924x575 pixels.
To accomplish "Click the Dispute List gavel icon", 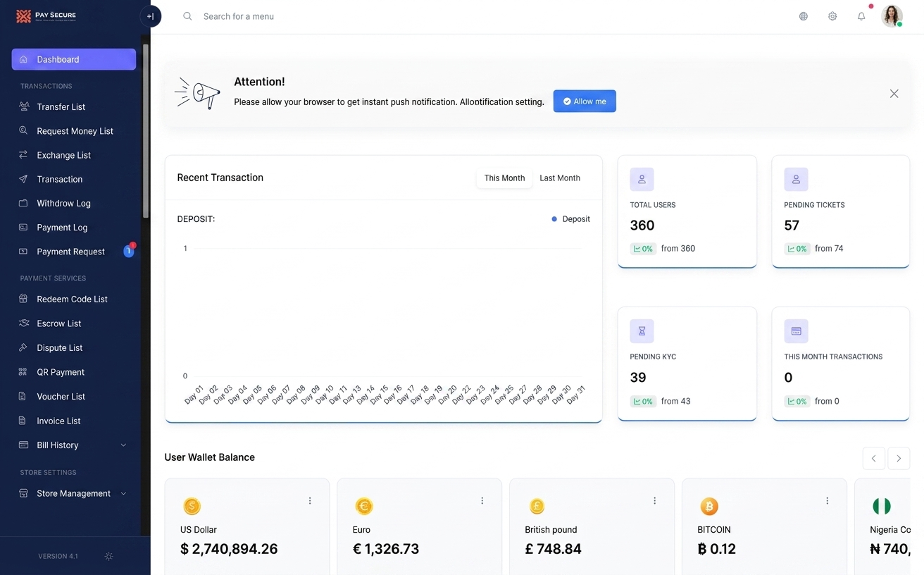I will tap(23, 347).
